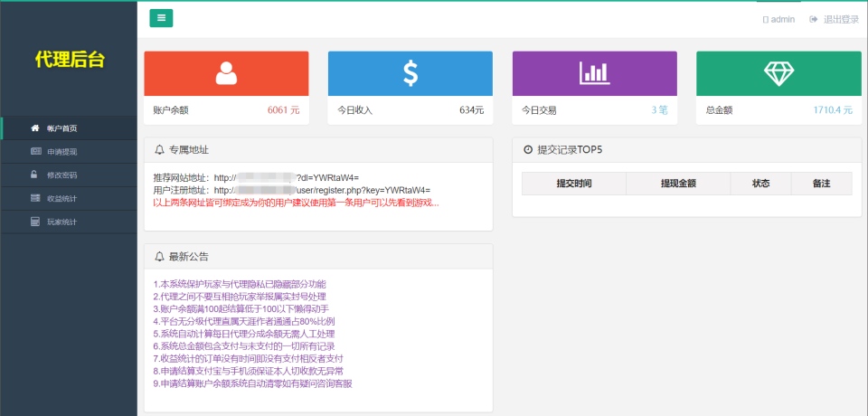Viewport: 868px width, 416px height.
Task: Click announcement 8 about 申请结算支付宝与手机
Action: tap(249, 371)
